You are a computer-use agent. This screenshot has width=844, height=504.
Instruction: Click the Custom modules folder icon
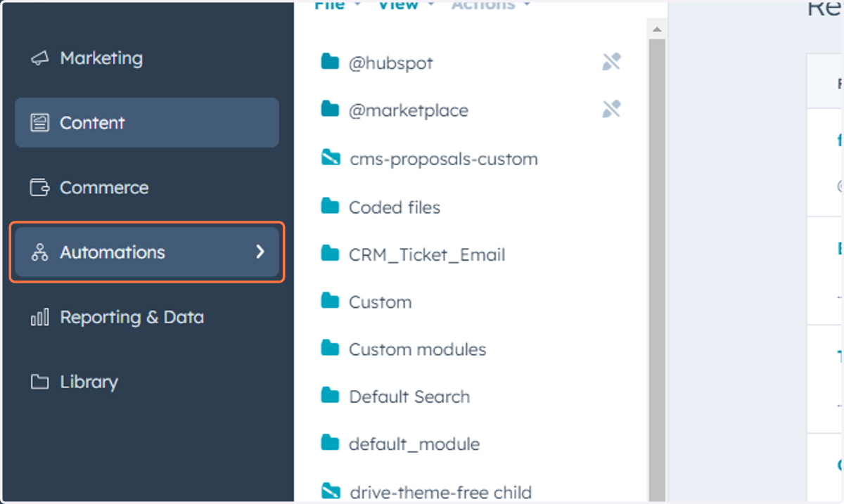[330, 348]
